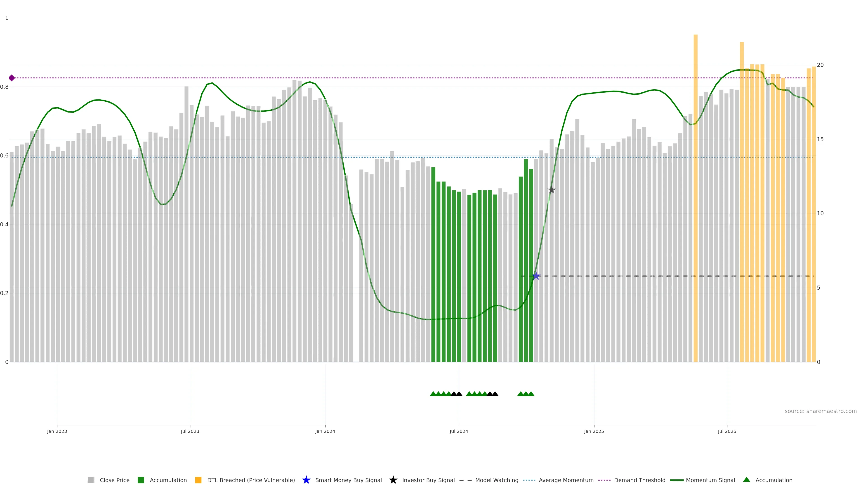Image resolution: width=868 pixels, height=488 pixels.
Task: Click the Jan 2025 x-axis label
Action: [x=594, y=431]
